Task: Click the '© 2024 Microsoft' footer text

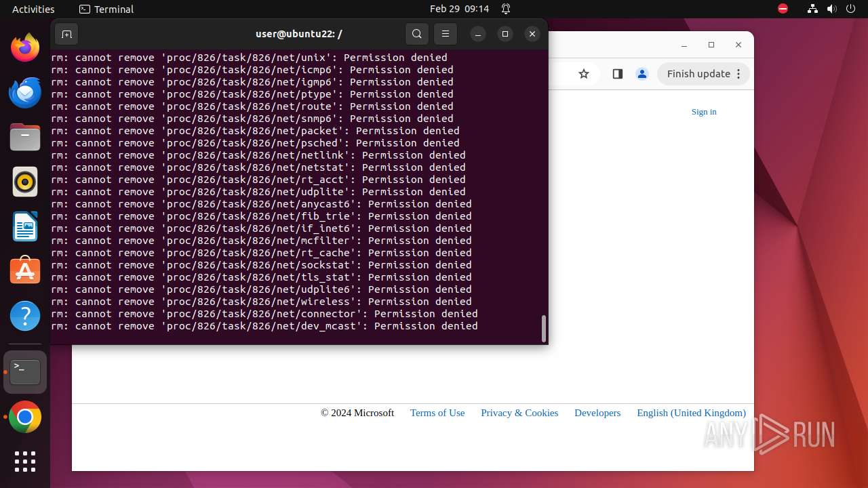Action: 357,413
